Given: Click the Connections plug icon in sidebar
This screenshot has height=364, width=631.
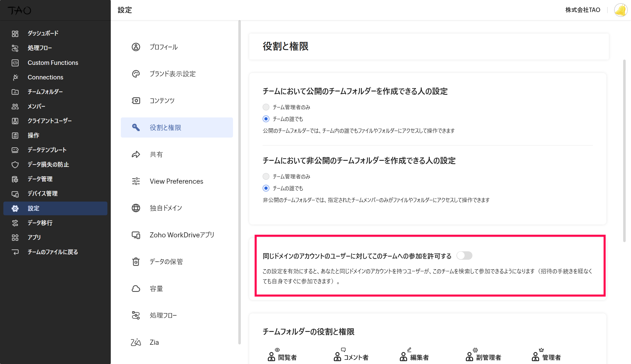Looking at the screenshot, I should [x=15, y=77].
